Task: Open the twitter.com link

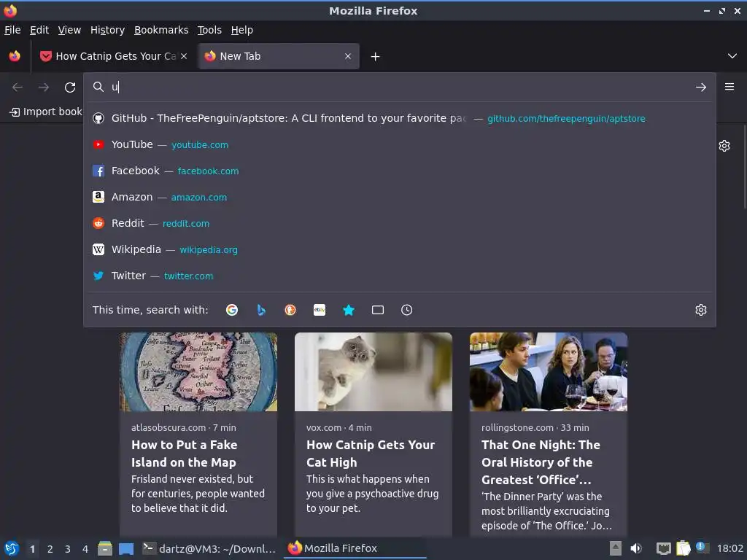Action: point(189,276)
